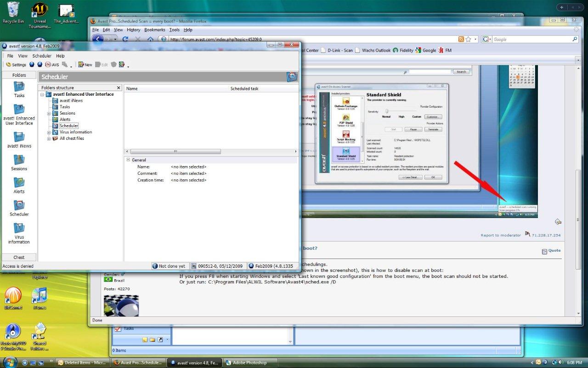Collapse the General details section

point(128,160)
